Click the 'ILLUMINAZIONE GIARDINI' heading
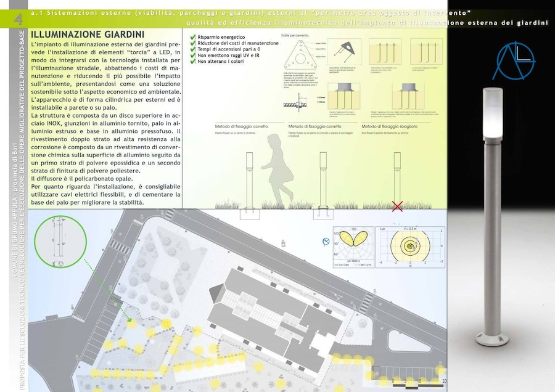Image resolution: width=555 pixels, height=392 pixels. pyautogui.click(x=88, y=35)
